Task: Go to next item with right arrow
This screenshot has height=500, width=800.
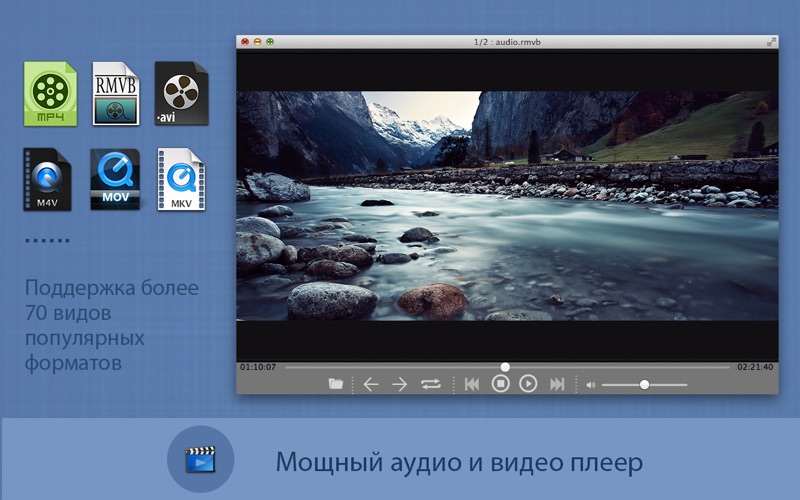Action: point(399,384)
